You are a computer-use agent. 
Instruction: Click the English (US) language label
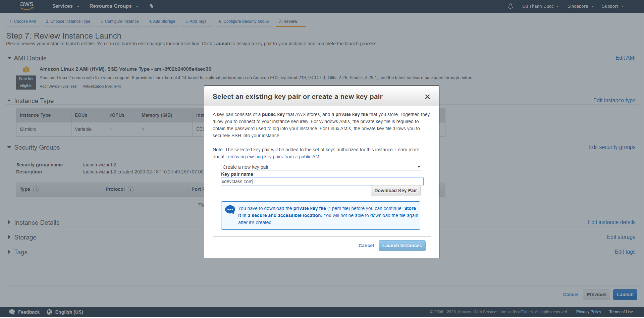click(69, 312)
